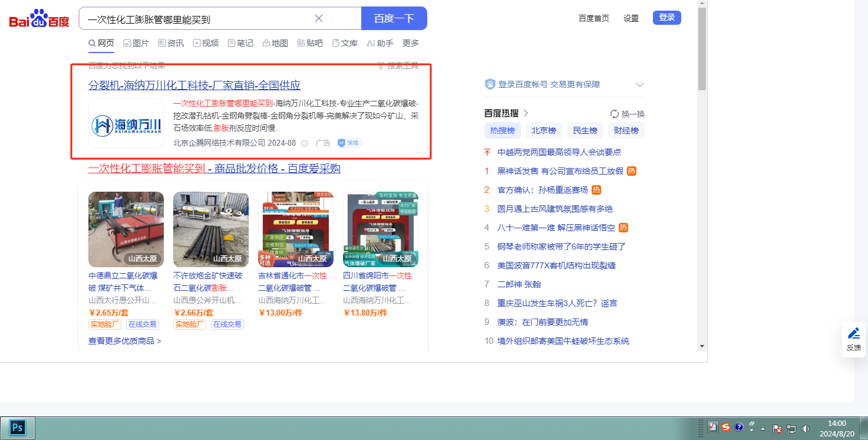Select the 北京榜 hot list tab
This screenshot has width=868, height=440.
[x=544, y=130]
